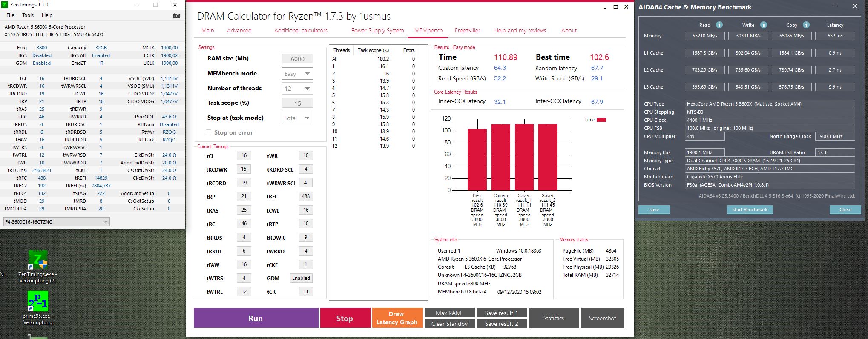
Task: Switch to the Power Supply System tab
Action: tap(377, 30)
